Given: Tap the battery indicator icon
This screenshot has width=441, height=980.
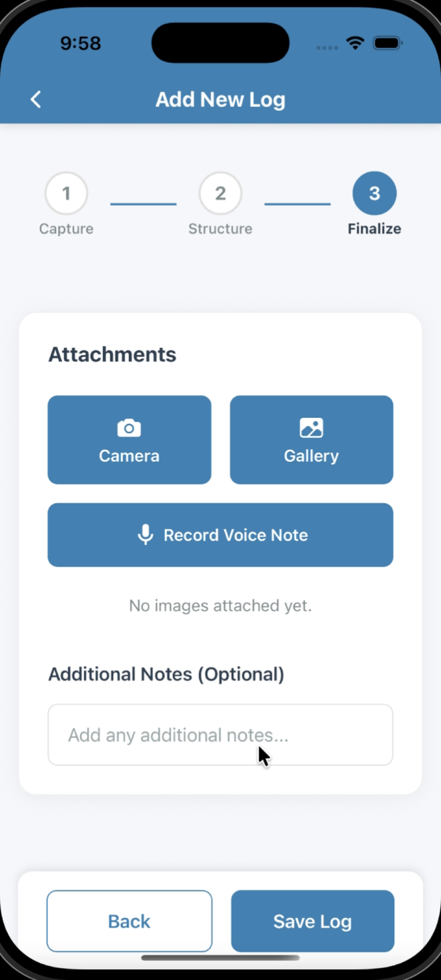Looking at the screenshot, I should pyautogui.click(x=387, y=42).
